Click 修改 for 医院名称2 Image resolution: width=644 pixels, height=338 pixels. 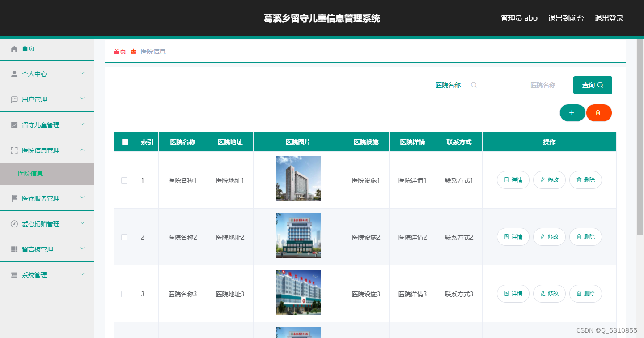pos(549,237)
